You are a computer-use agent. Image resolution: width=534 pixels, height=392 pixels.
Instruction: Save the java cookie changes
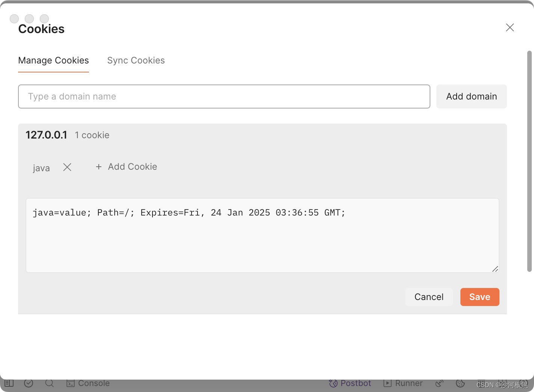pyautogui.click(x=480, y=297)
